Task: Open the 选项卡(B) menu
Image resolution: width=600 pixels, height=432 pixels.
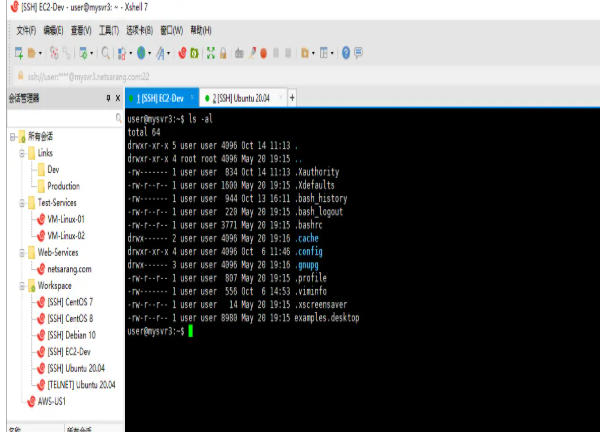Action: (140, 31)
